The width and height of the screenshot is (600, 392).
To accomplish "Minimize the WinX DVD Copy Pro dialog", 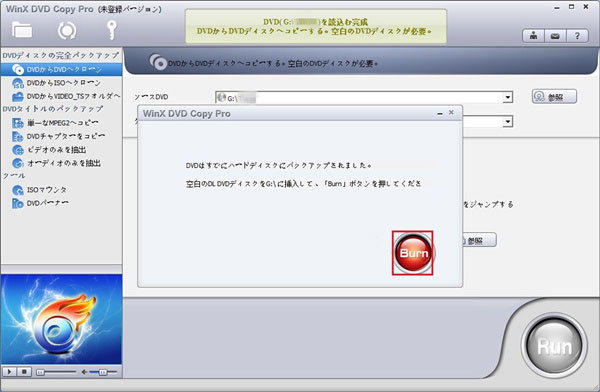I will [440, 113].
